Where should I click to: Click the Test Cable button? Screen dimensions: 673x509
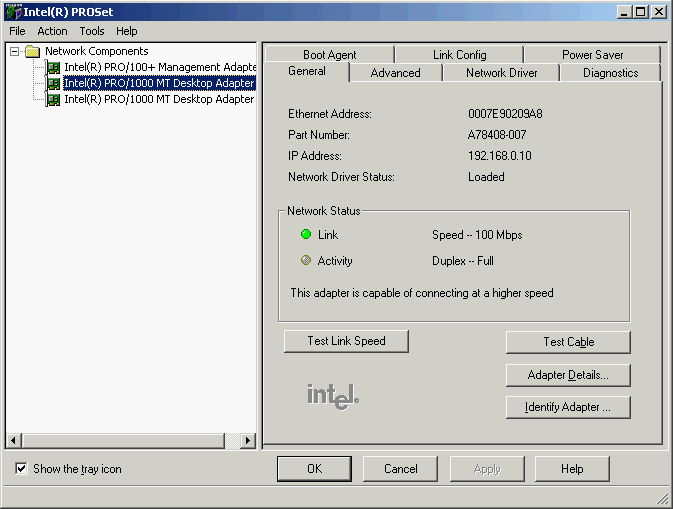tap(568, 342)
